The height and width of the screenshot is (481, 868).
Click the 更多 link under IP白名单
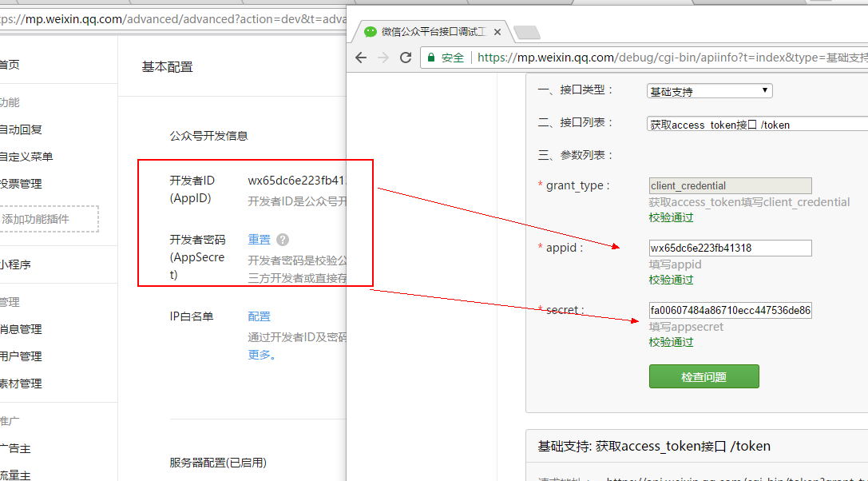coord(260,355)
